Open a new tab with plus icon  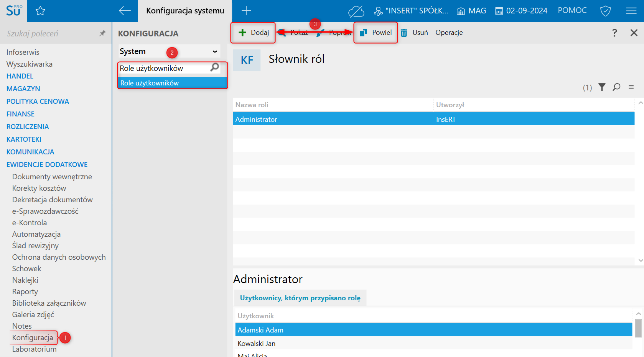(x=246, y=11)
